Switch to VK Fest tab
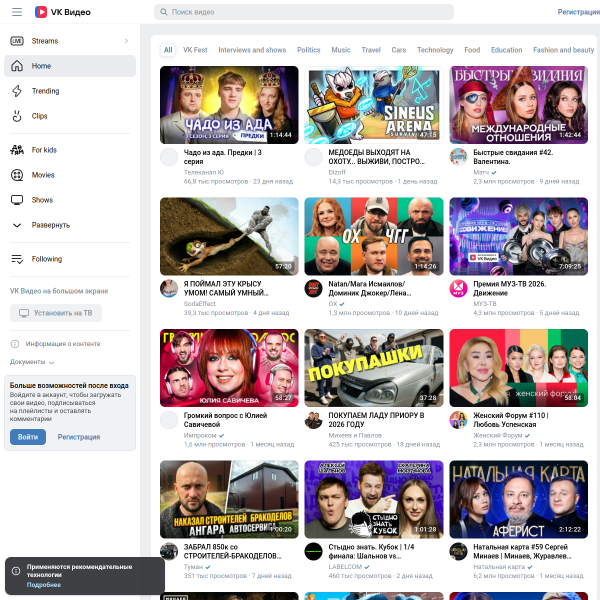 [x=195, y=50]
